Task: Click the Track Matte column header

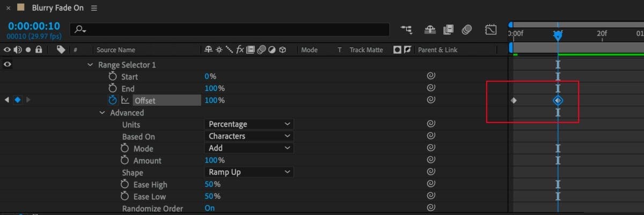Action: (366, 50)
